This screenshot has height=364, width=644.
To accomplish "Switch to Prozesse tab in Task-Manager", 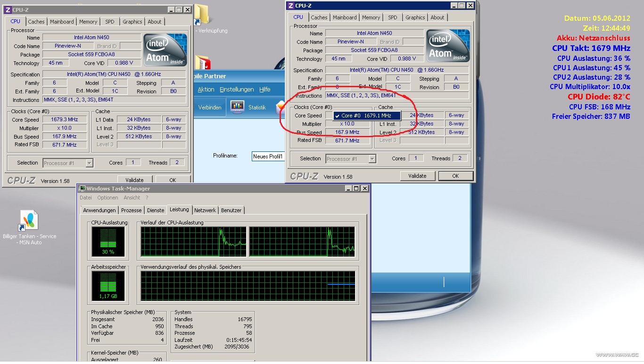I will 132,210.
